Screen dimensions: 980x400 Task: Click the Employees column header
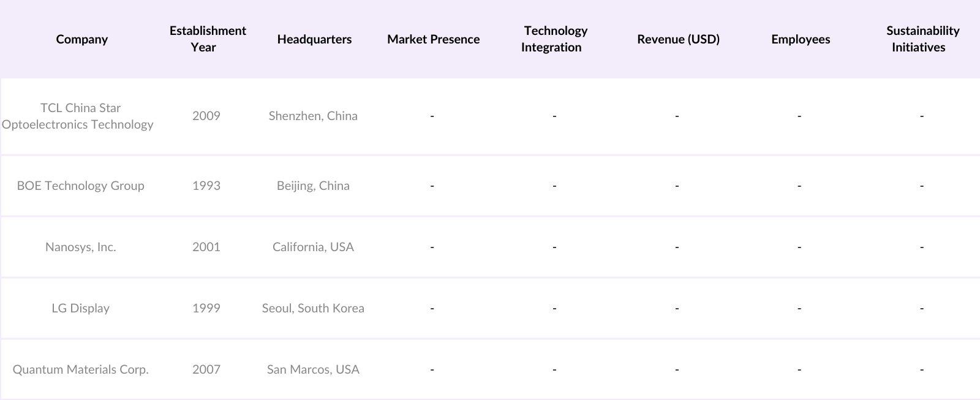pos(801,39)
